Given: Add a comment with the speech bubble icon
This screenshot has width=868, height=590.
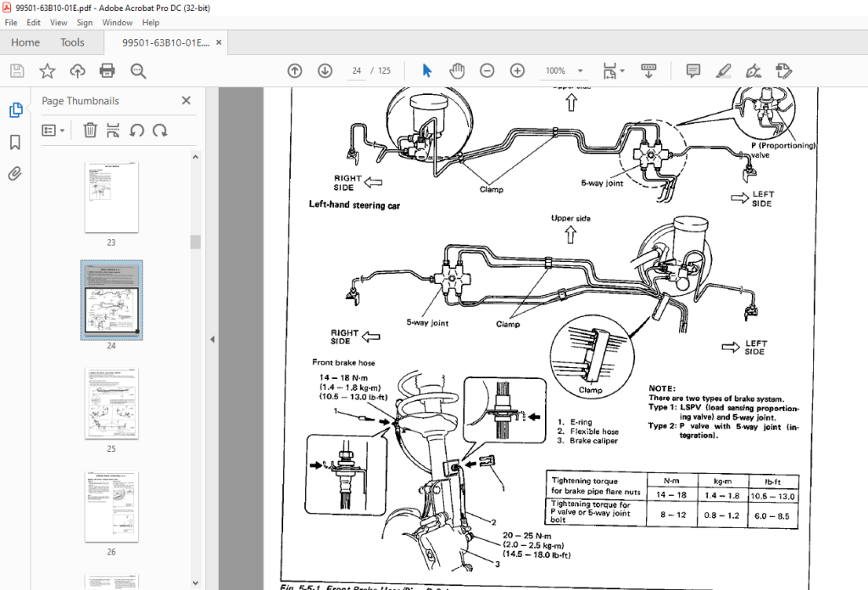Looking at the screenshot, I should (693, 71).
